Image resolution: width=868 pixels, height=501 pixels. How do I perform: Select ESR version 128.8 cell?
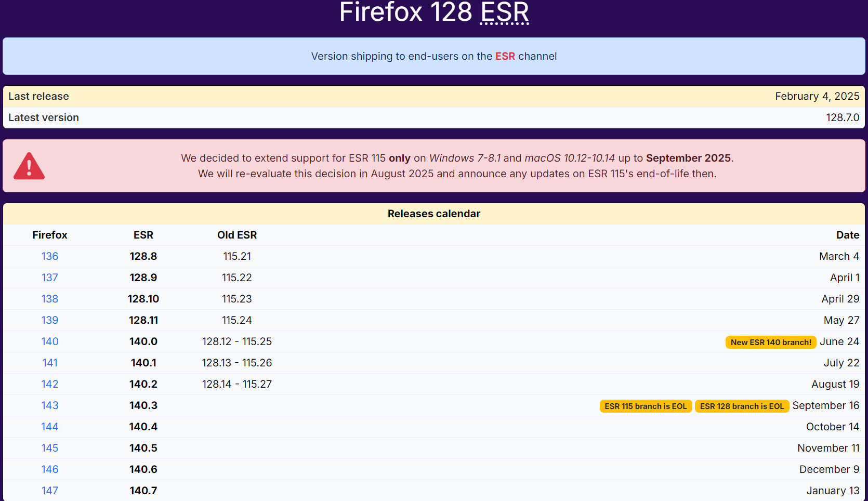click(143, 256)
